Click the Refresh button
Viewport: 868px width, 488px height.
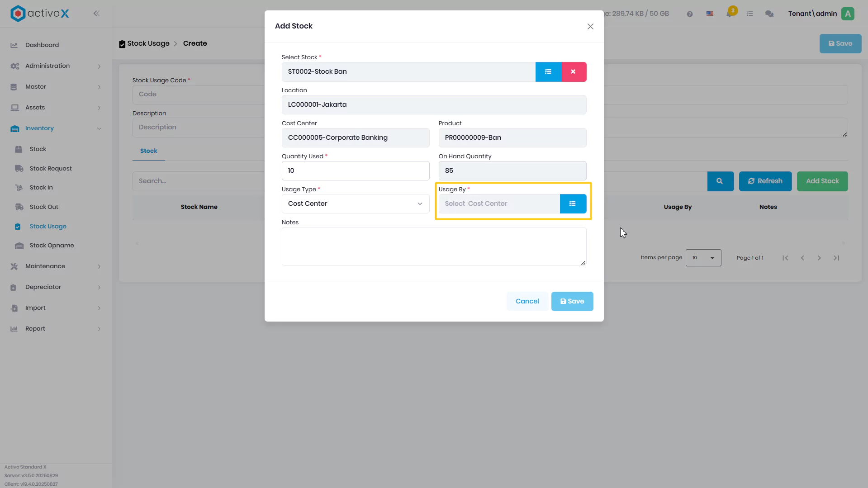(765, 181)
